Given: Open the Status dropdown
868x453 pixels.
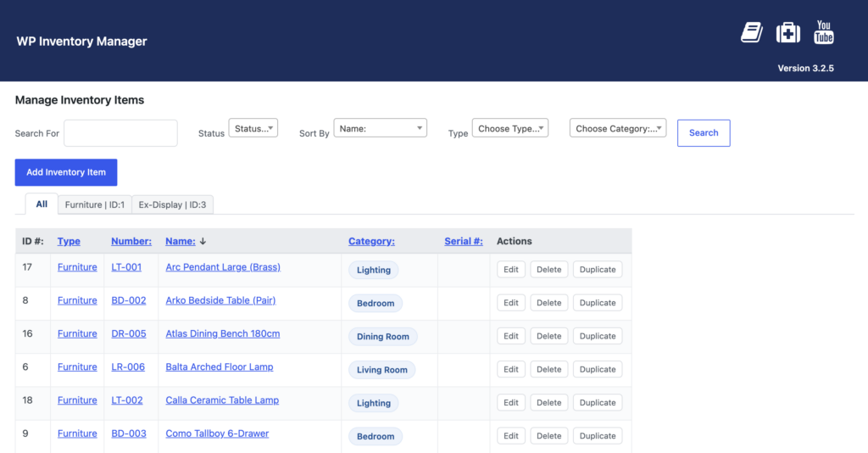Looking at the screenshot, I should (x=253, y=128).
